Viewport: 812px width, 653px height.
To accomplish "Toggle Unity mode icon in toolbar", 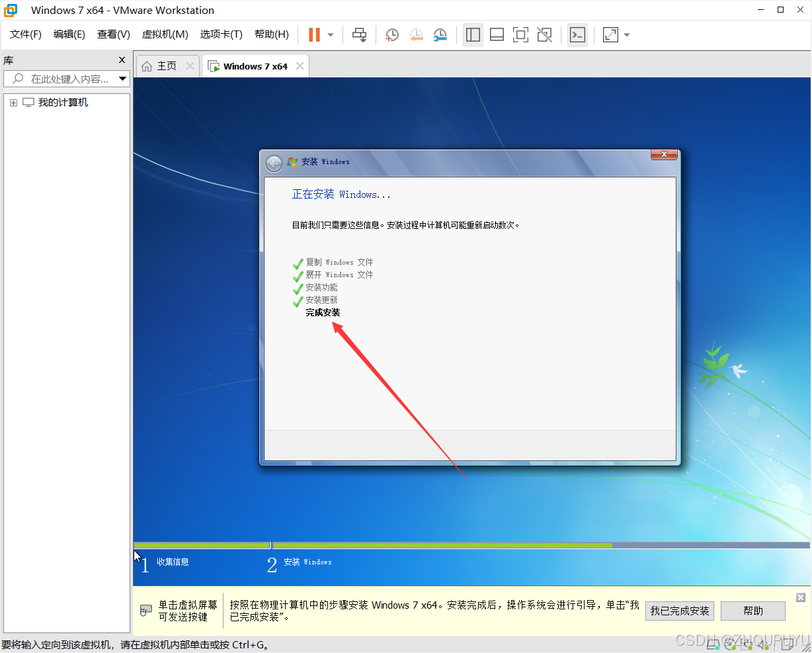I will 544,35.
